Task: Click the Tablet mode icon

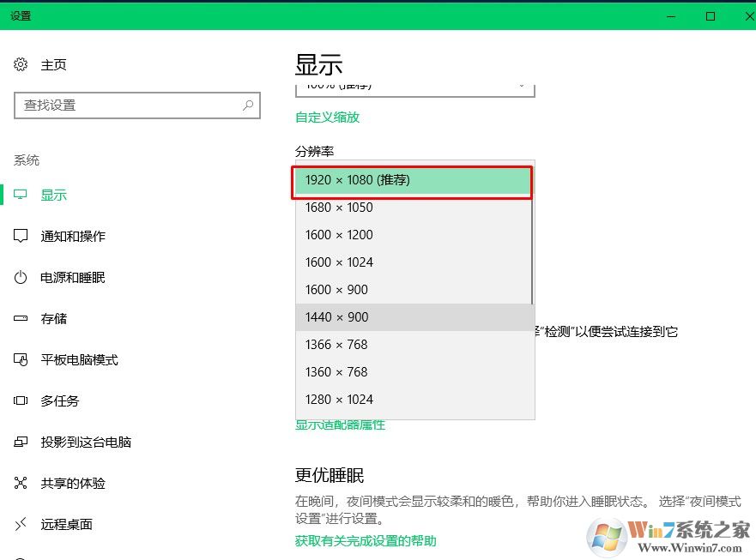Action: coord(21,359)
